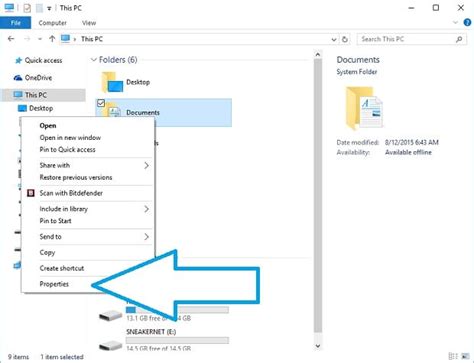Expand the ribbon with the chevron
The height and width of the screenshot is (363, 474).
455,23
